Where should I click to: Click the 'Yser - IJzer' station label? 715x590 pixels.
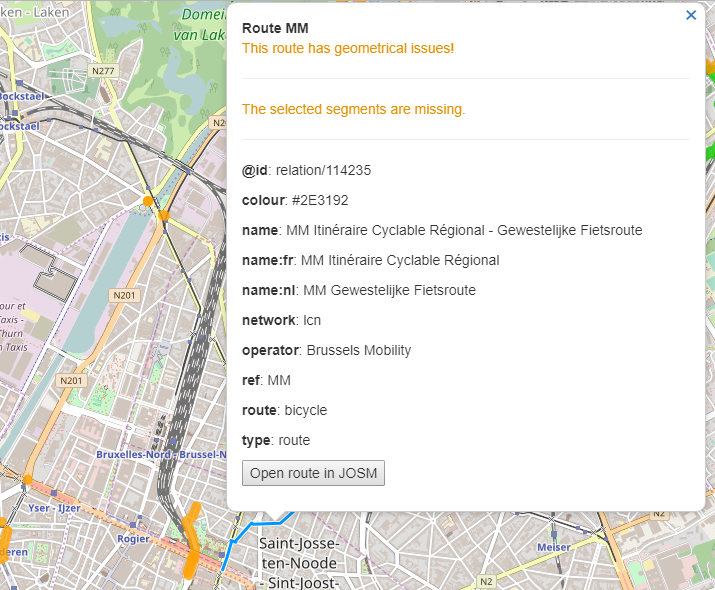54,508
